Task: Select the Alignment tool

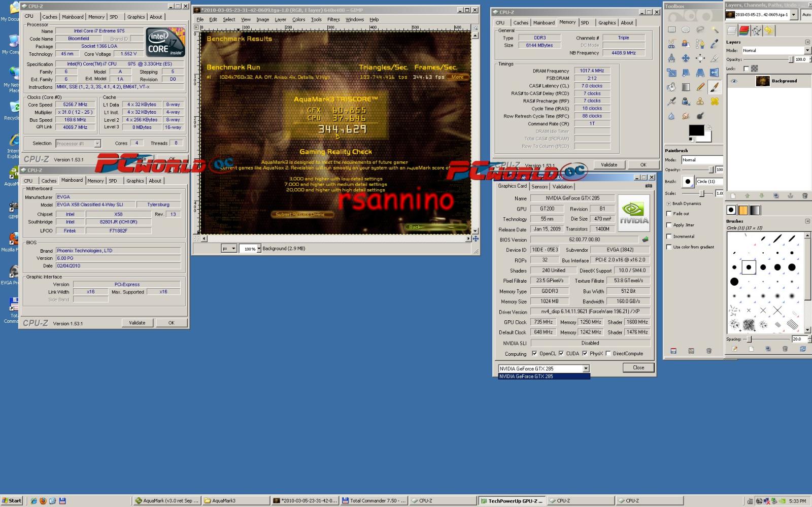Action: [700, 58]
